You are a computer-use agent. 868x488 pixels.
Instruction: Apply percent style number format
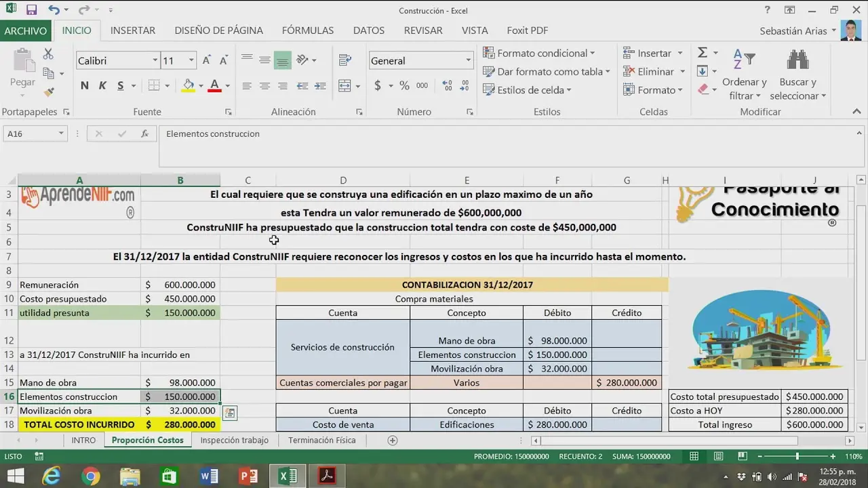404,85
